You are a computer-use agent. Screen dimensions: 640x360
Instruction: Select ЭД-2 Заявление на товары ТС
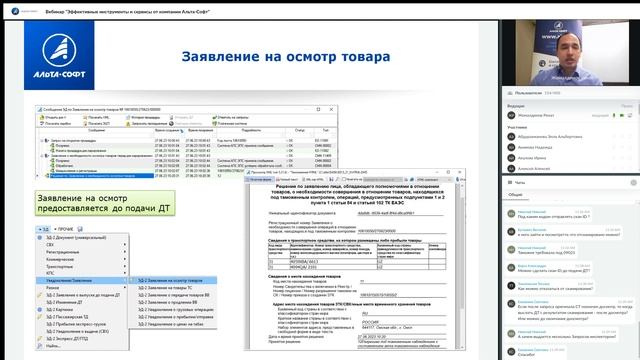tap(173, 288)
